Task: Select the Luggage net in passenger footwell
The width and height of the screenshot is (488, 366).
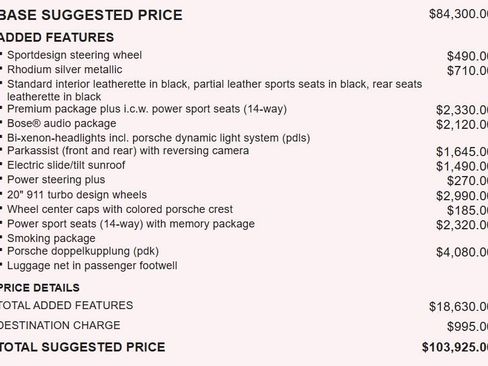Action: click(x=92, y=266)
